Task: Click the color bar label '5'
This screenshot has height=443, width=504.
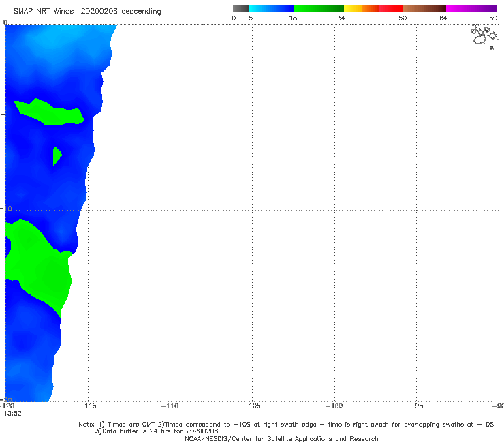Action: pos(251,18)
